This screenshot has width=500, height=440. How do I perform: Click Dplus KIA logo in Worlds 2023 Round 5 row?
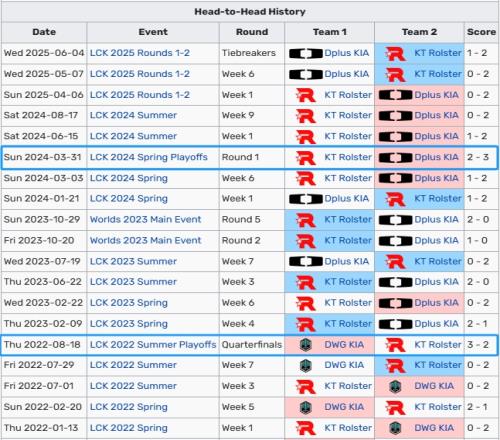(x=395, y=220)
